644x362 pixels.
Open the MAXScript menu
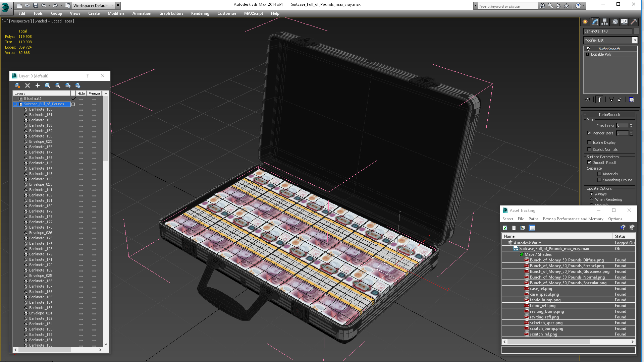[x=254, y=13]
